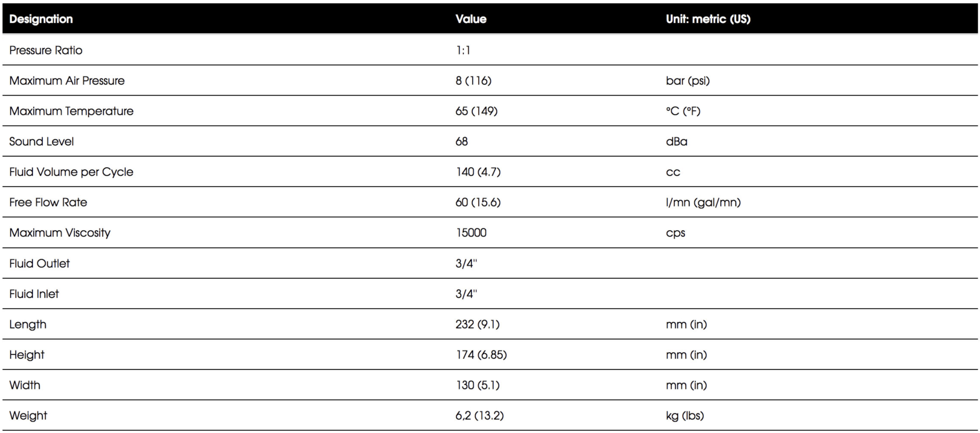Click the 174 (6.85) height value
The image size is (980, 433).
[481, 354]
